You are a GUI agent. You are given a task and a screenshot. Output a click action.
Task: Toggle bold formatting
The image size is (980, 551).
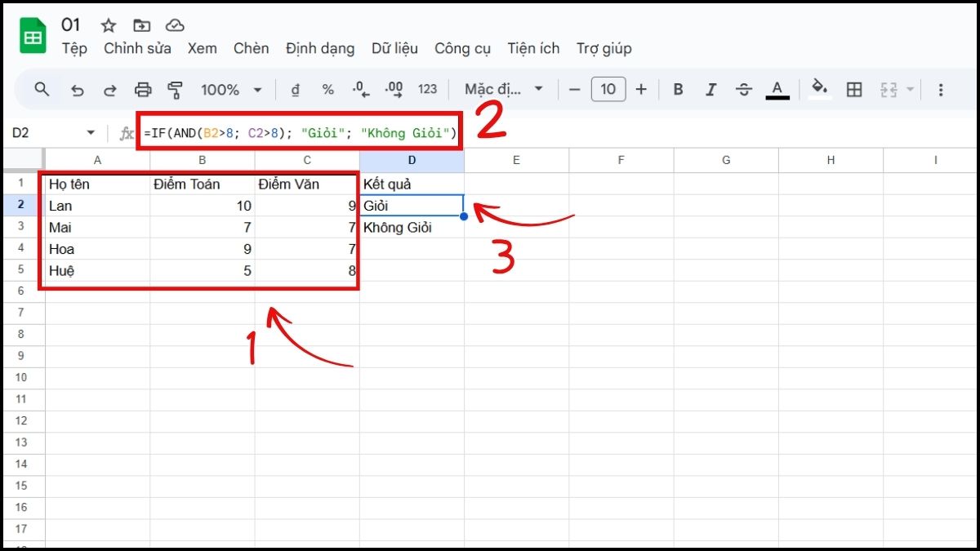click(x=678, y=90)
